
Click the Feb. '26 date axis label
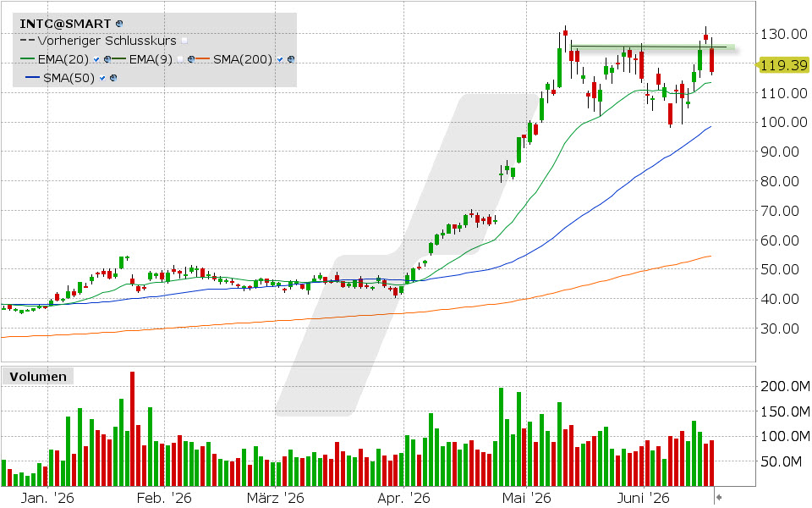coord(164,499)
